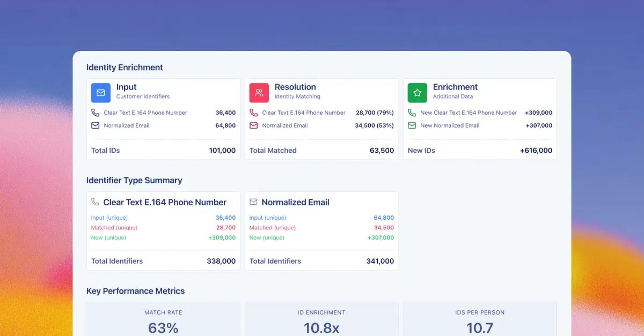Click the "ID ENRICHMENT" metric label
Image resolution: width=644 pixels, height=336 pixels.
321,312
